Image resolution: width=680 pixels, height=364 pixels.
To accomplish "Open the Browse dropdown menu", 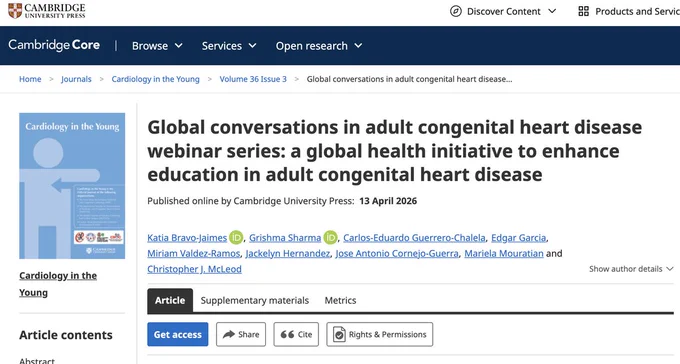I will pyautogui.click(x=157, y=46).
